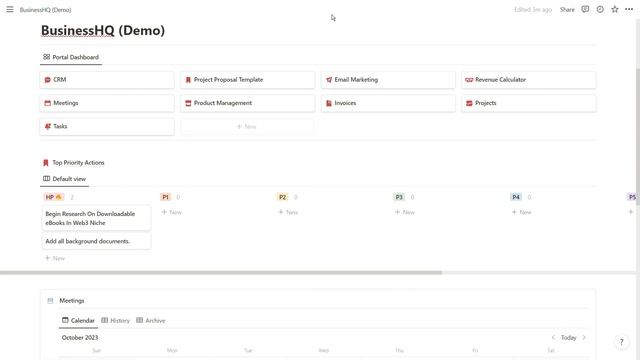Click the P2 column tag
The width and height of the screenshot is (640, 360).
pos(282,197)
